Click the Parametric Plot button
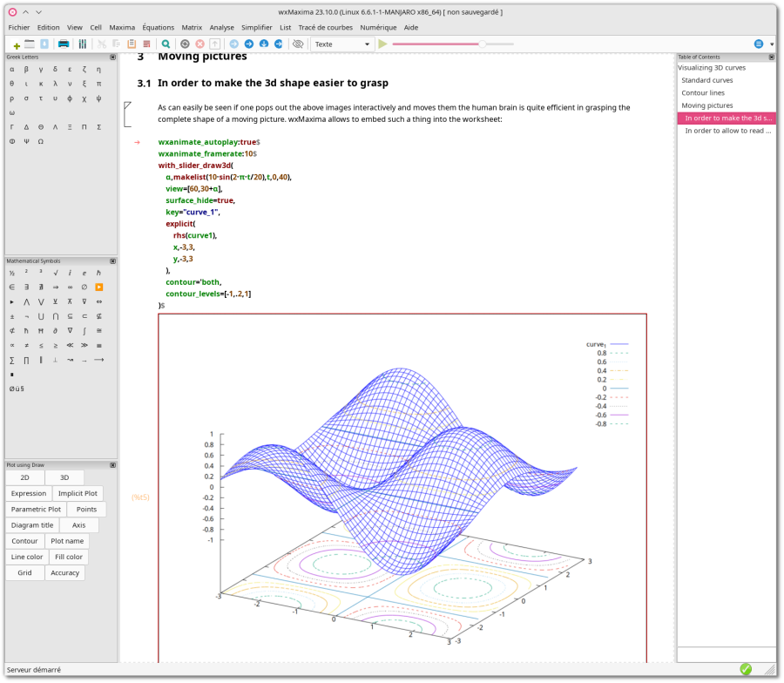This screenshot has height=683, width=784. pos(35,509)
